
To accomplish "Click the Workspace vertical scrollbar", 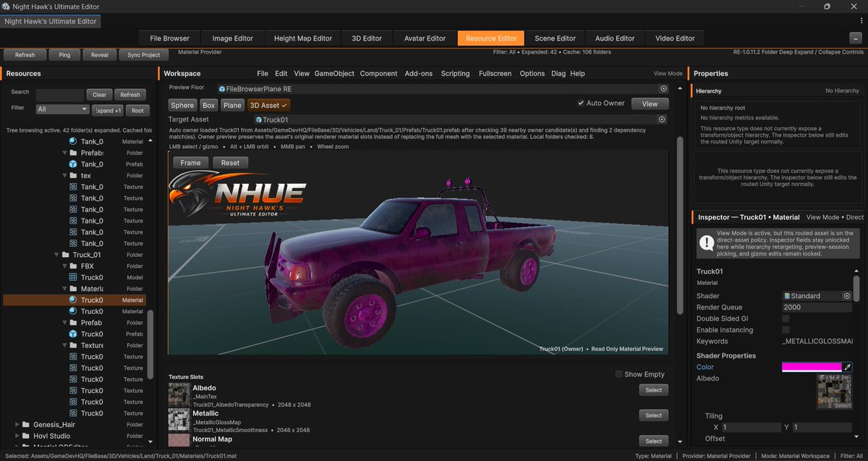I will coord(679,224).
